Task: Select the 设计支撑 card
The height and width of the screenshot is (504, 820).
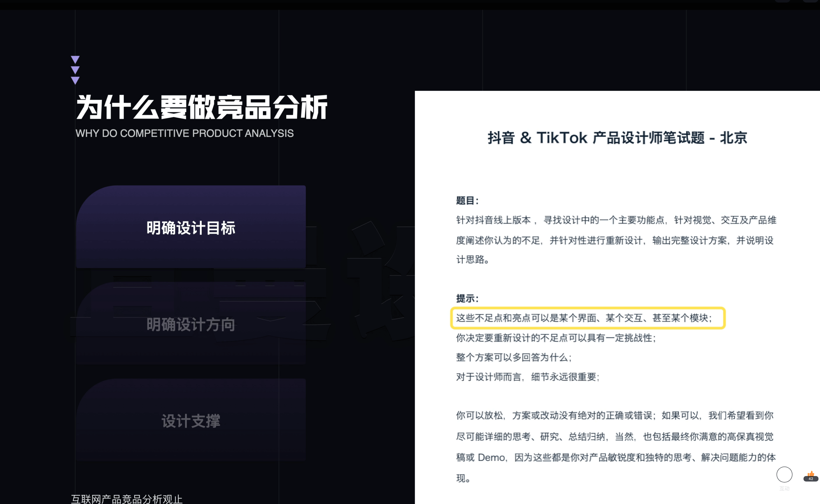Action: click(191, 419)
